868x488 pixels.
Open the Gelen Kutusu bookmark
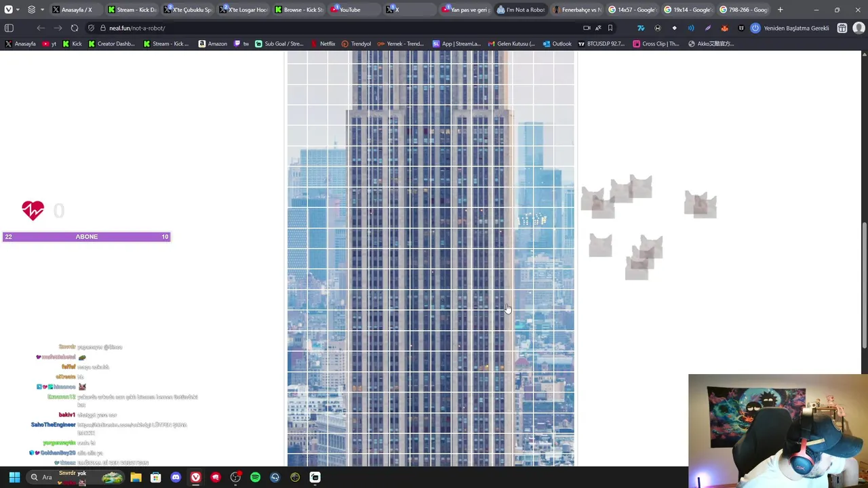click(511, 43)
